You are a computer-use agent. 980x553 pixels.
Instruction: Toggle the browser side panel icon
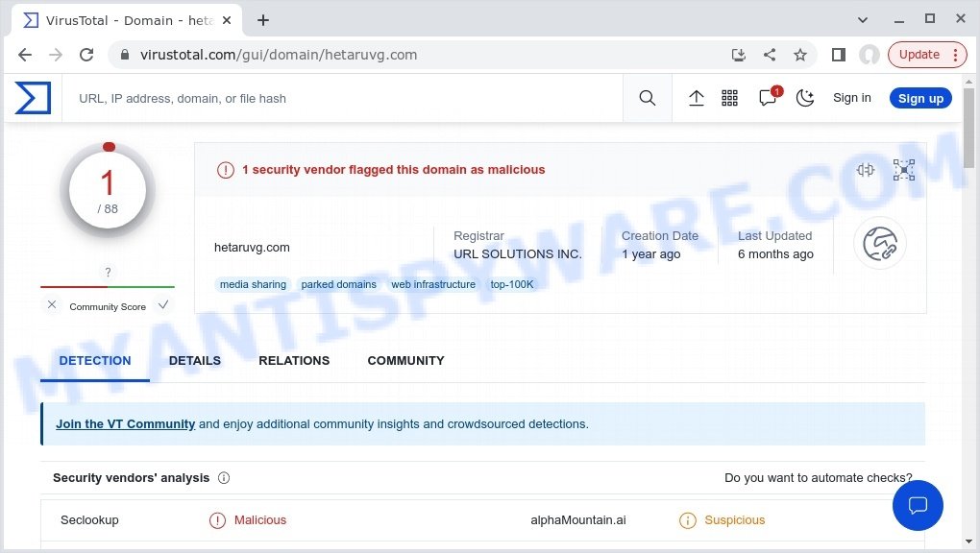pos(839,55)
